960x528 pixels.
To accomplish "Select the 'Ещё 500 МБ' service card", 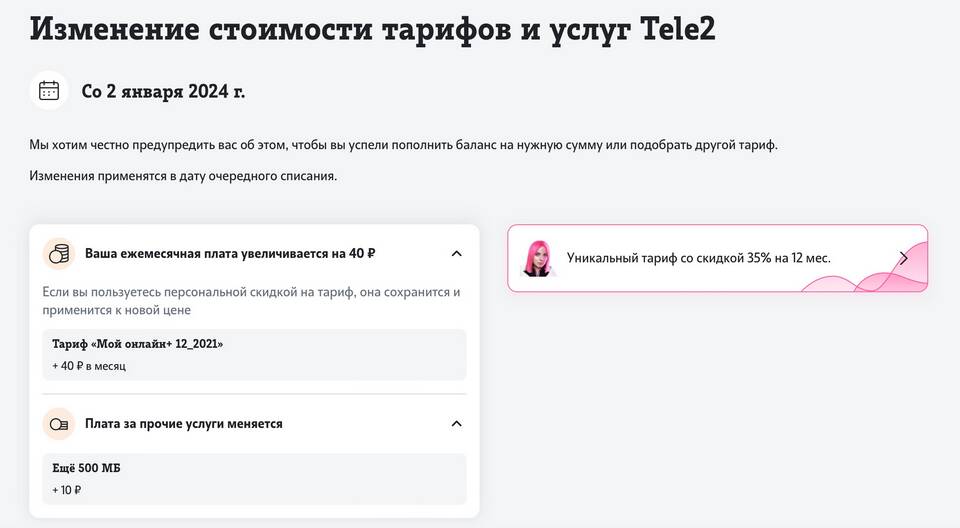I will pos(254,479).
